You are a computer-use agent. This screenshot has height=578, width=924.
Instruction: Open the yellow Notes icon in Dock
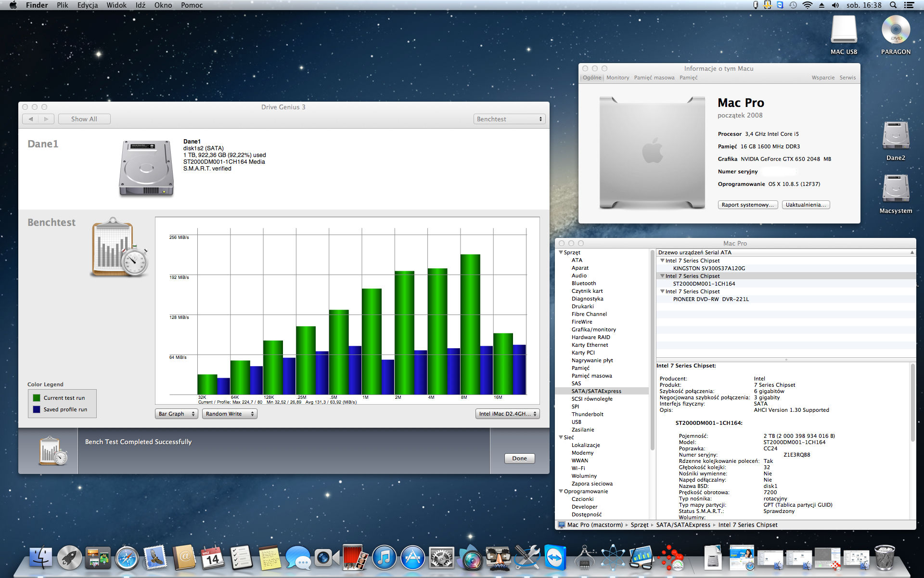(269, 557)
